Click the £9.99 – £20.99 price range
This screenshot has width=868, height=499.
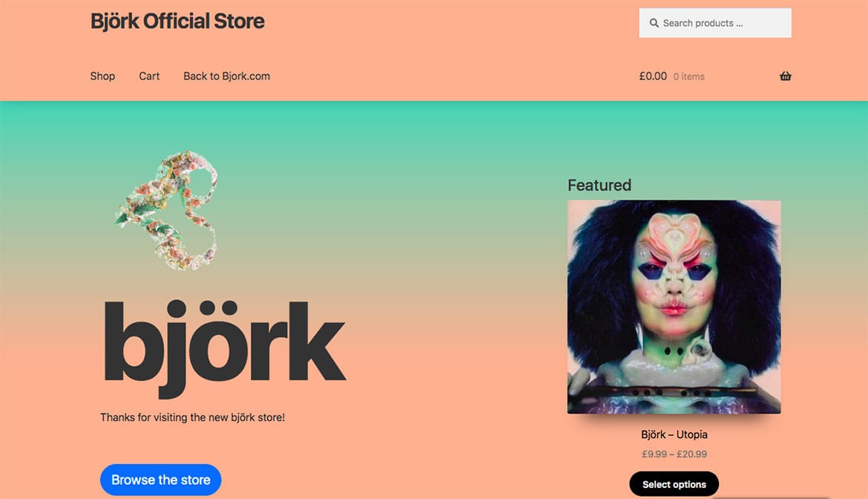(674, 454)
